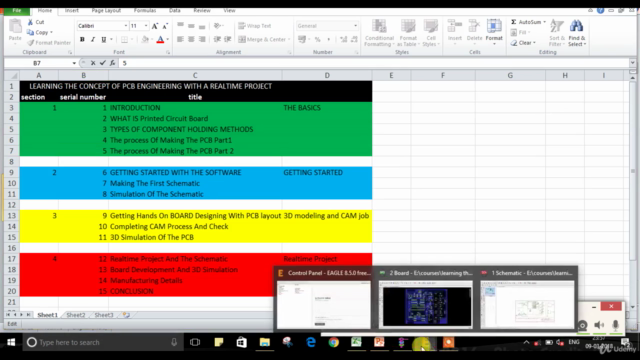640x360 pixels.
Task: Click Merge & Center button
Action: coord(262,40)
